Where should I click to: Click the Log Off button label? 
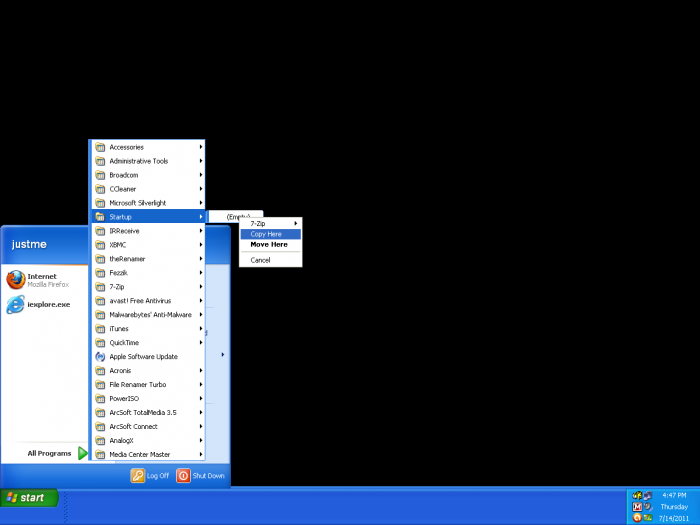158,476
